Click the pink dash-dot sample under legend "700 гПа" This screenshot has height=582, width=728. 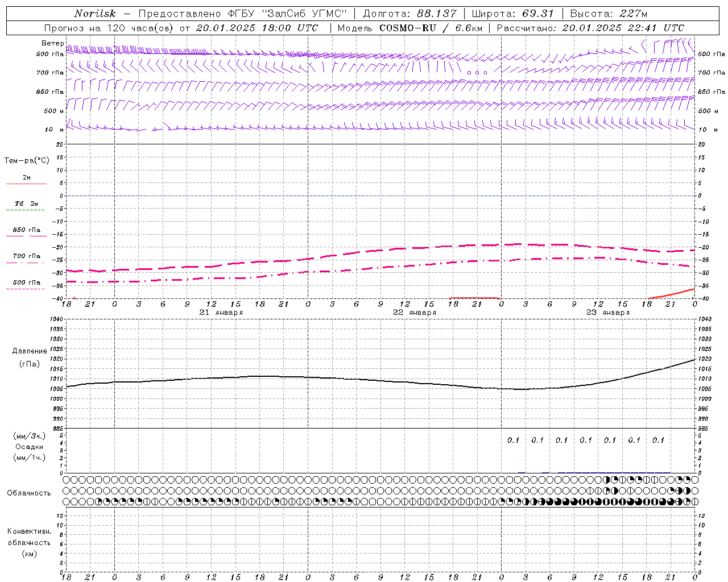[x=26, y=263]
